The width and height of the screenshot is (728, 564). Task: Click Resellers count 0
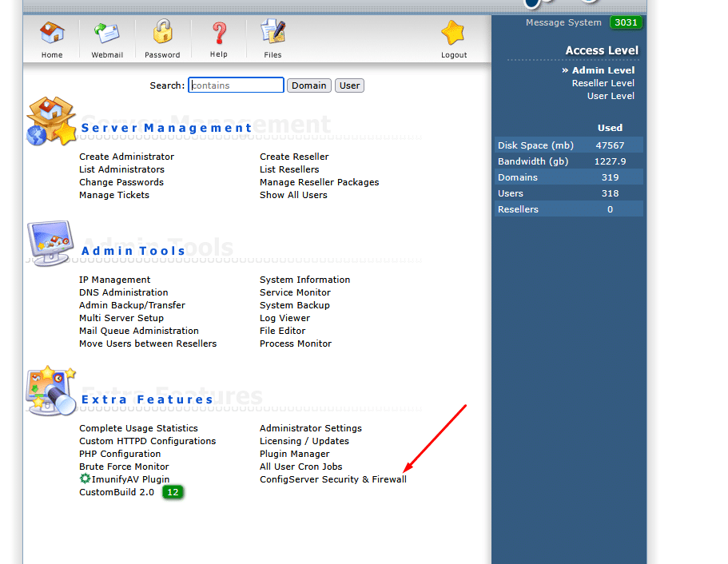click(610, 209)
